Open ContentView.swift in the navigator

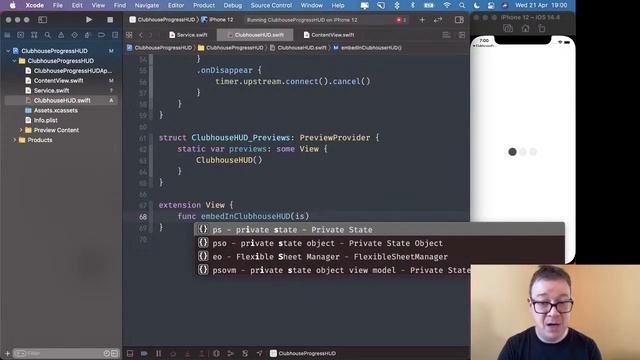coord(54,81)
